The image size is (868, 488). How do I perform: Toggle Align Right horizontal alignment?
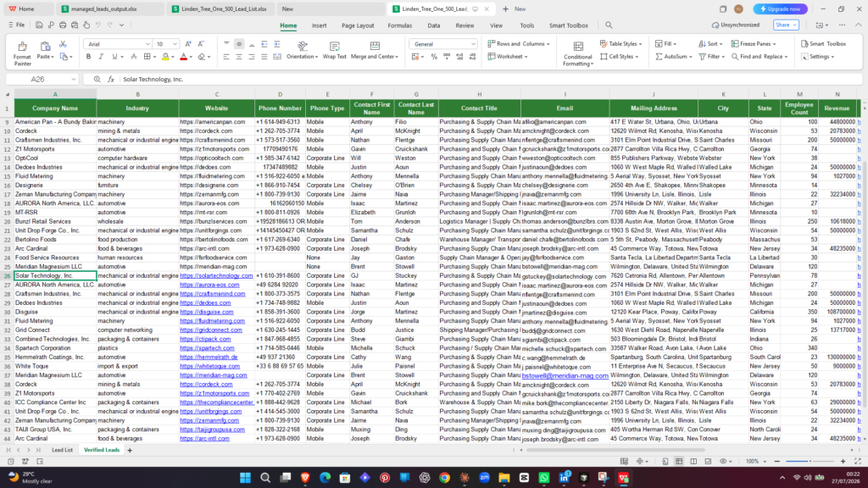[x=251, y=57]
